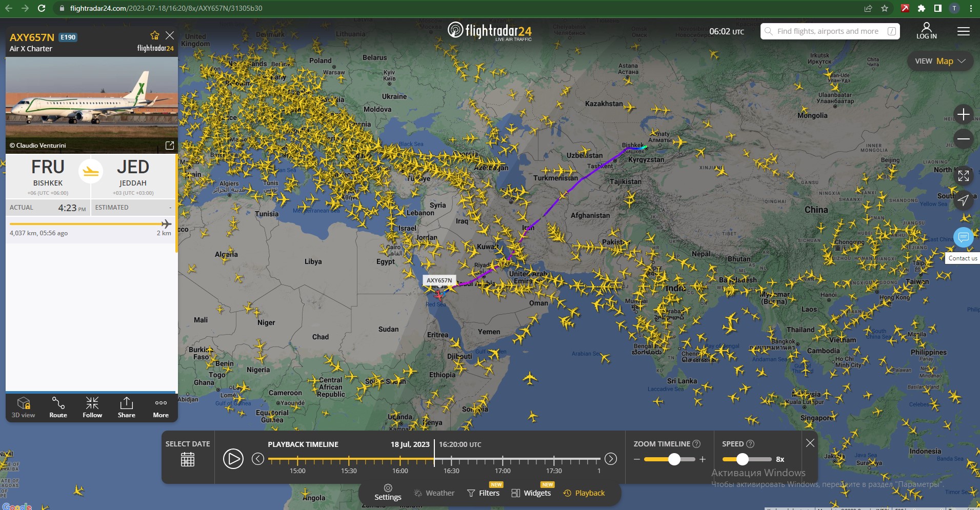The image size is (980, 510).
Task: Open speed help question icon
Action: 750,444
